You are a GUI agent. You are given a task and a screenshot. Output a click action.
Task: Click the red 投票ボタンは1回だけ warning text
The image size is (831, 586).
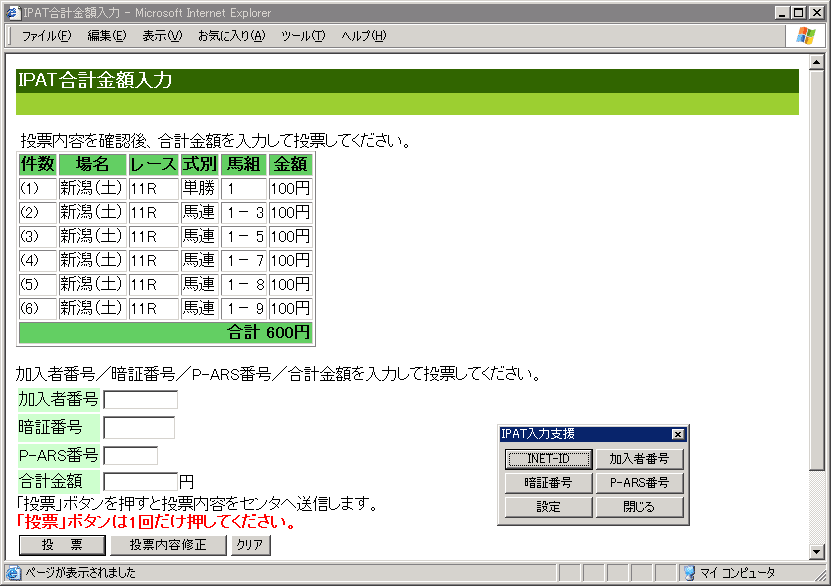156,522
